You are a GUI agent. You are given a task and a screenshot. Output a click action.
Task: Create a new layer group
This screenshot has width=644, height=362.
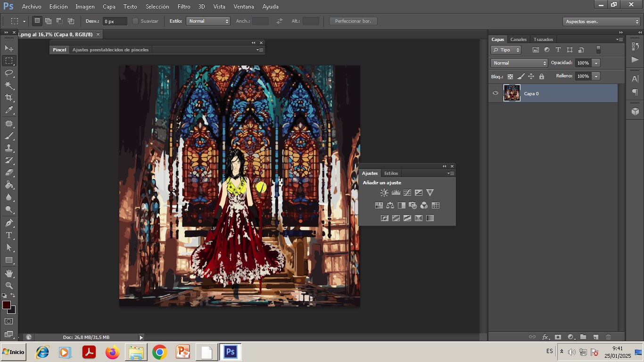tap(583, 337)
